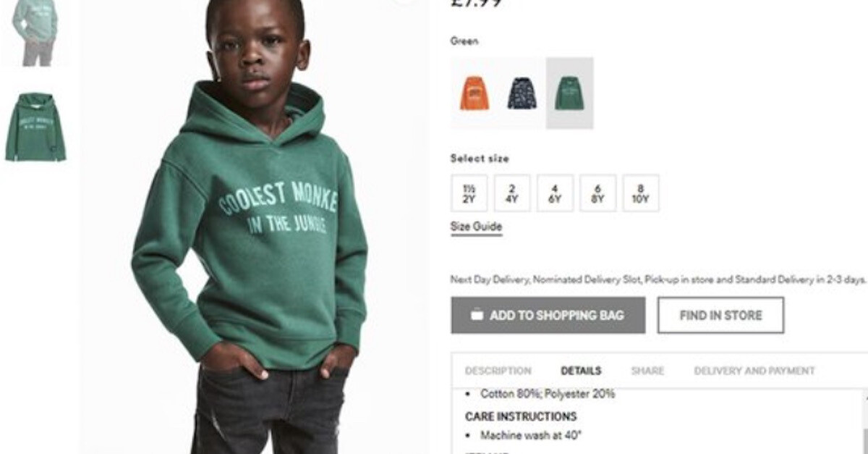The width and height of the screenshot is (868, 454).
Task: Click Find in Store button
Action: 720,316
